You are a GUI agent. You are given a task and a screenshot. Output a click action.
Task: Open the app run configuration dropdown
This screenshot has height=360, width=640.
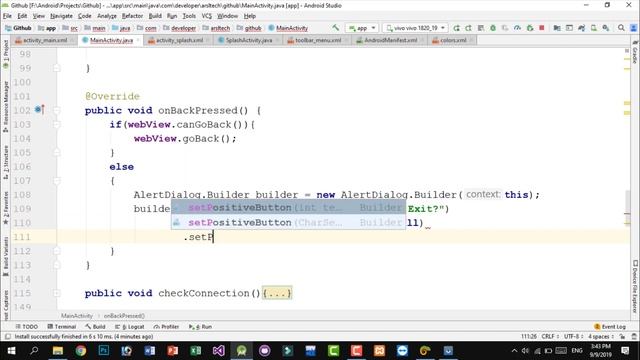362,28
